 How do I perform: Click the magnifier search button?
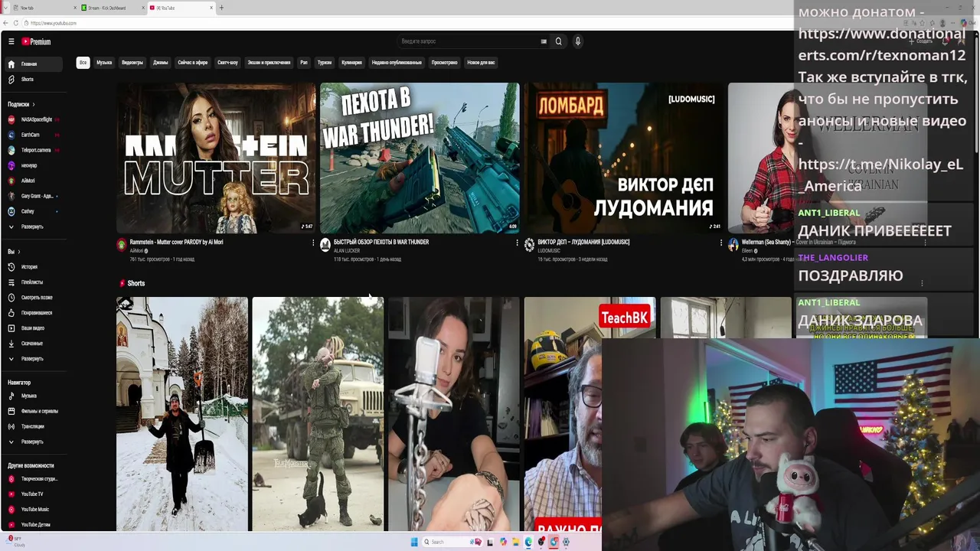tap(558, 41)
